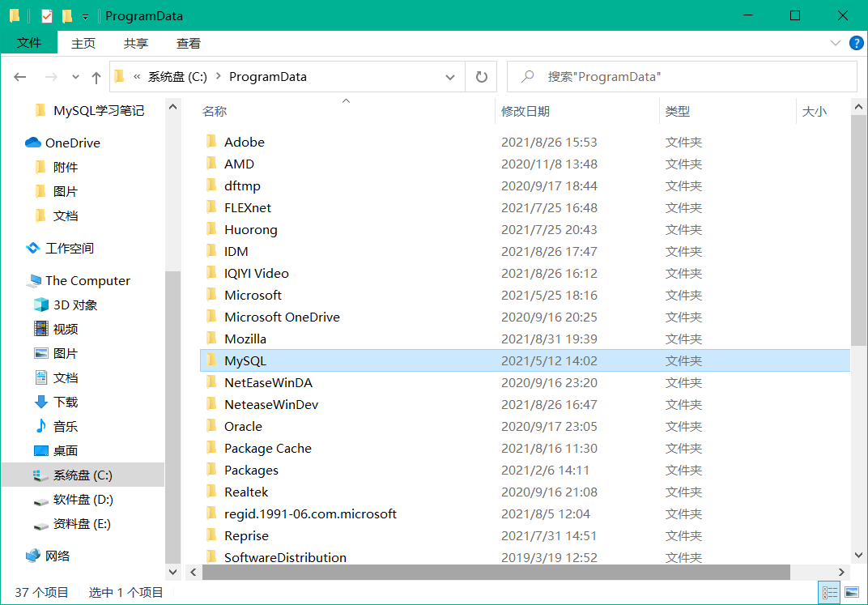Open the Customize Quick Access Toolbar dropdown arrow
The height and width of the screenshot is (605, 868).
tap(85, 17)
